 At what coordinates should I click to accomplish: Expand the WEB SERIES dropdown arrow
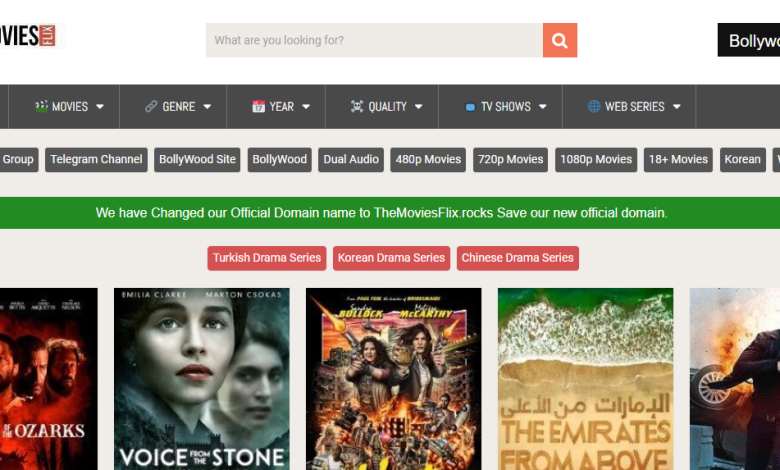(x=677, y=106)
